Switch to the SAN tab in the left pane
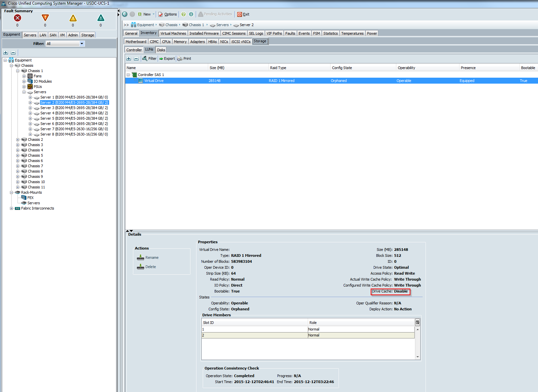The image size is (538, 392). pyautogui.click(x=53, y=35)
